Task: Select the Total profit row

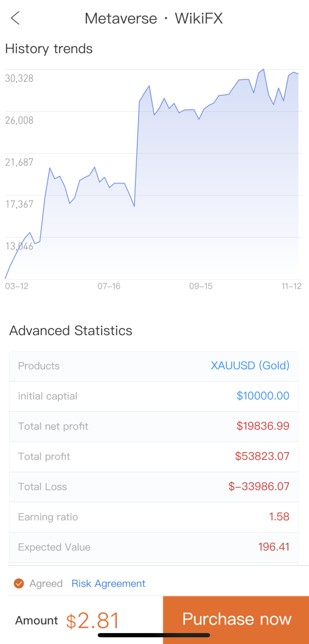Action: 153,457
